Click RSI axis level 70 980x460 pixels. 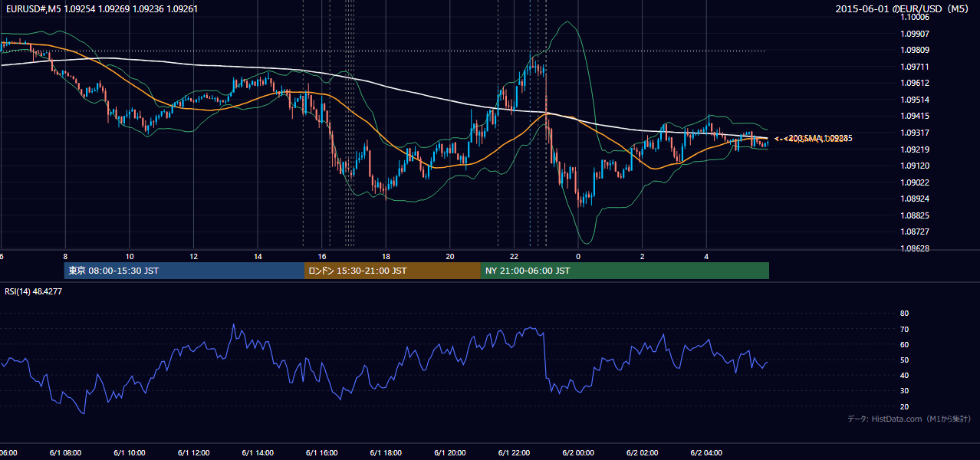click(x=904, y=329)
